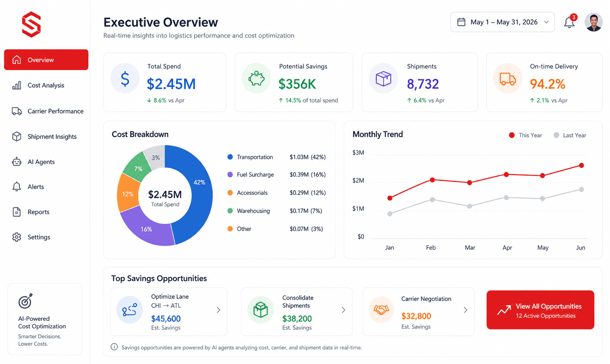
Task: Click the 94.2% On-time Delivery value
Action: coord(548,84)
